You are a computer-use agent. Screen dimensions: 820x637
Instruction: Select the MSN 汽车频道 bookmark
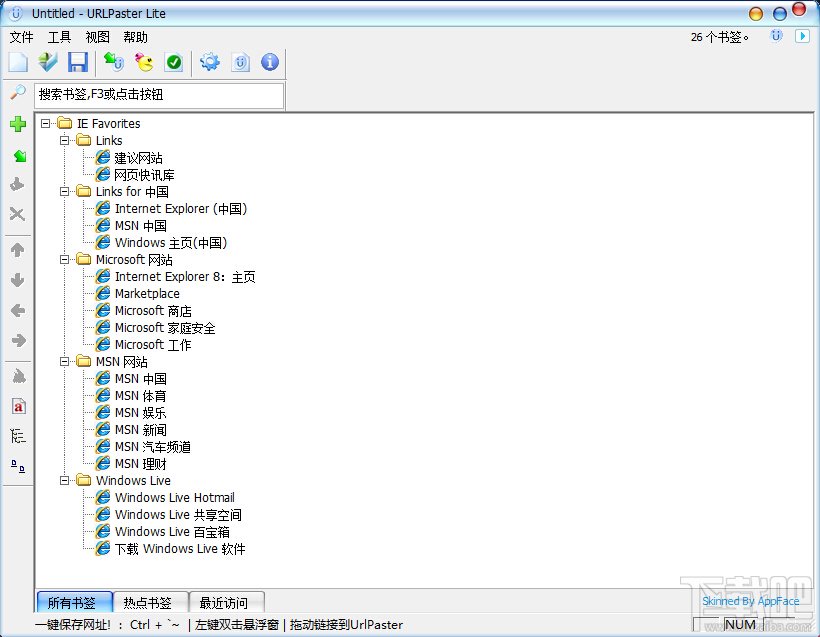tap(152, 447)
